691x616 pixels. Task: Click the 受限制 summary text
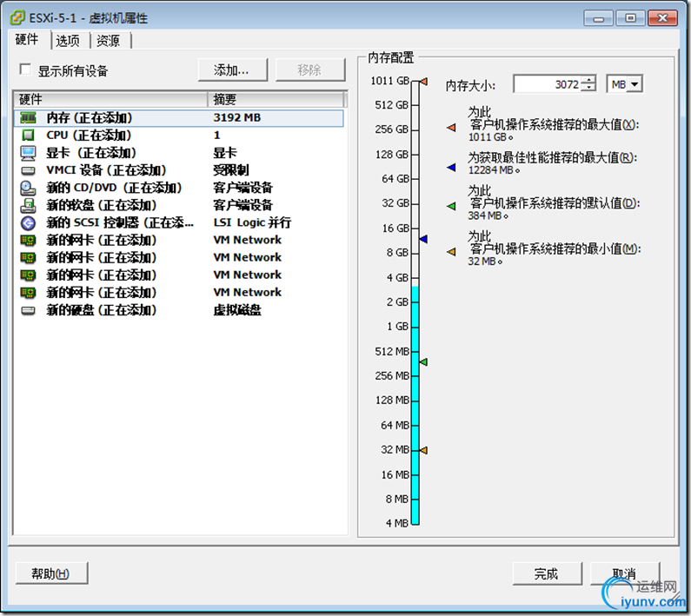[231, 170]
